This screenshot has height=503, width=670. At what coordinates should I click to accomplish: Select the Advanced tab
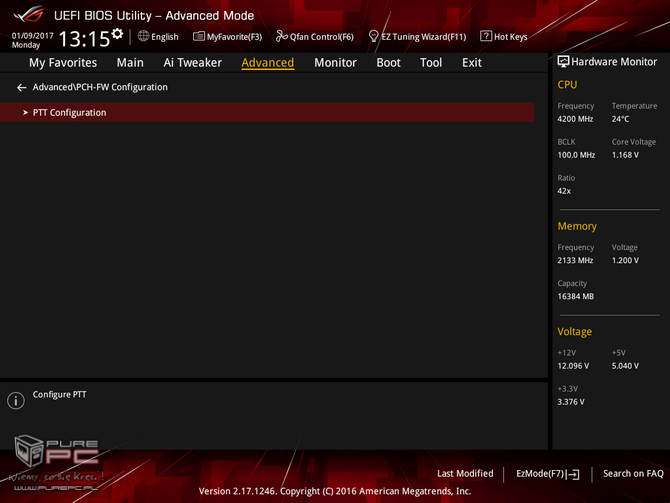(267, 63)
